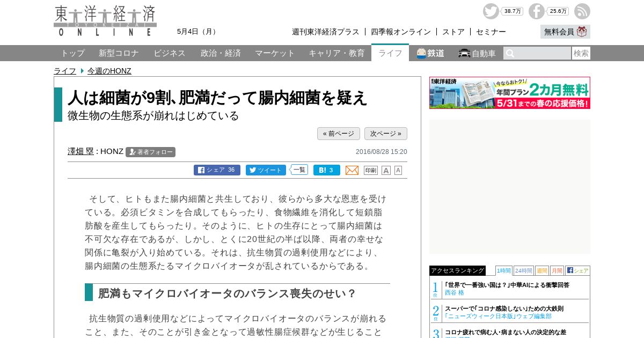Open 四季報オンライン link
Screen dimensions: 644x338
(x=401, y=32)
